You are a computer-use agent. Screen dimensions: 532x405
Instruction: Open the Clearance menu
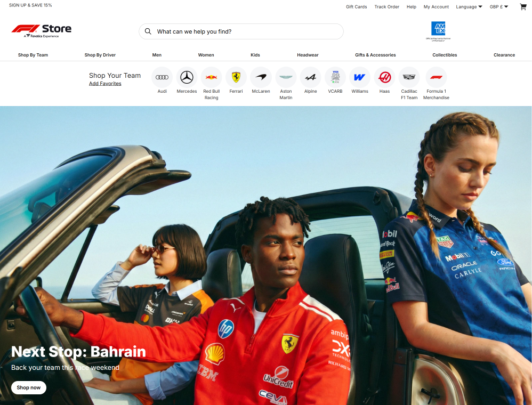504,55
